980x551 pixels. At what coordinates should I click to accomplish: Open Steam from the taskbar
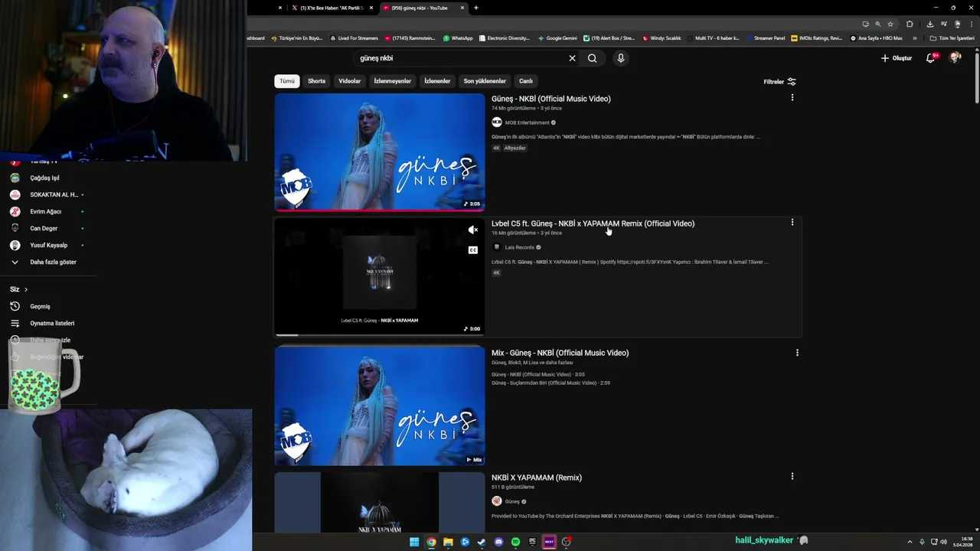482,542
